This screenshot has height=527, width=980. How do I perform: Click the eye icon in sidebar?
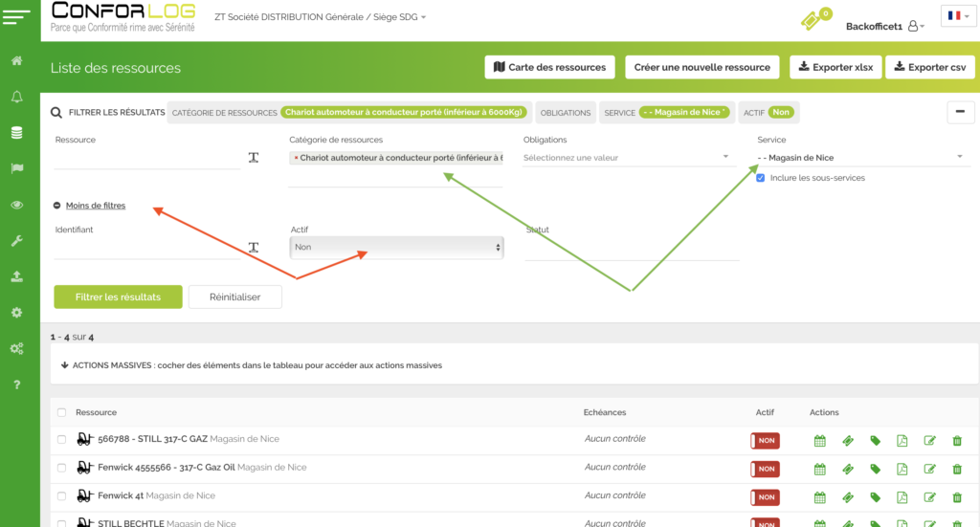(x=16, y=205)
